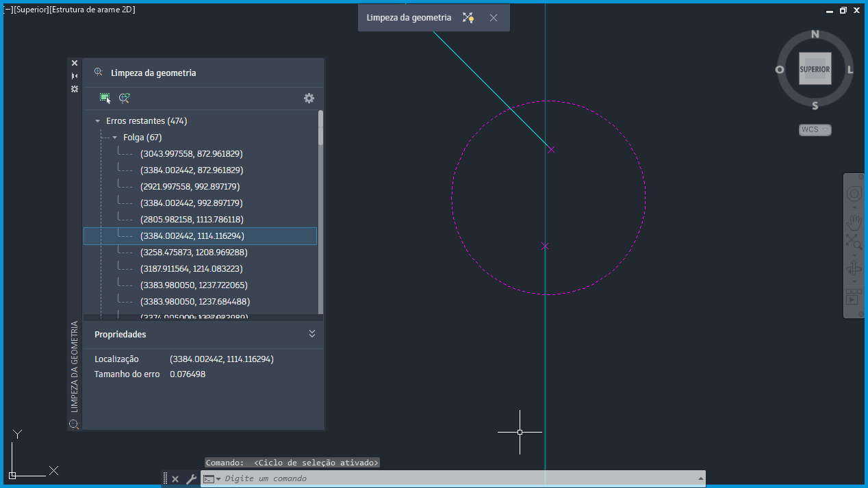This screenshot has width=868, height=488.
Task: Click the [–] viewport controls menu
Action: (8, 10)
